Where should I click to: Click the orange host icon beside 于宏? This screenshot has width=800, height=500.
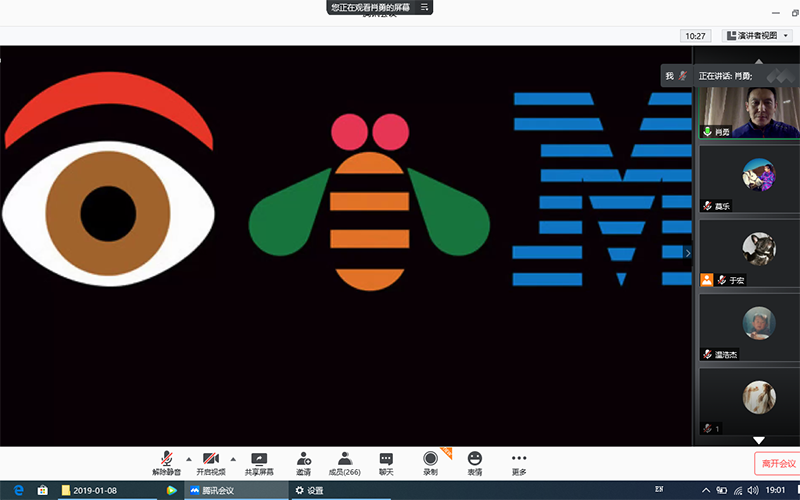[707, 280]
